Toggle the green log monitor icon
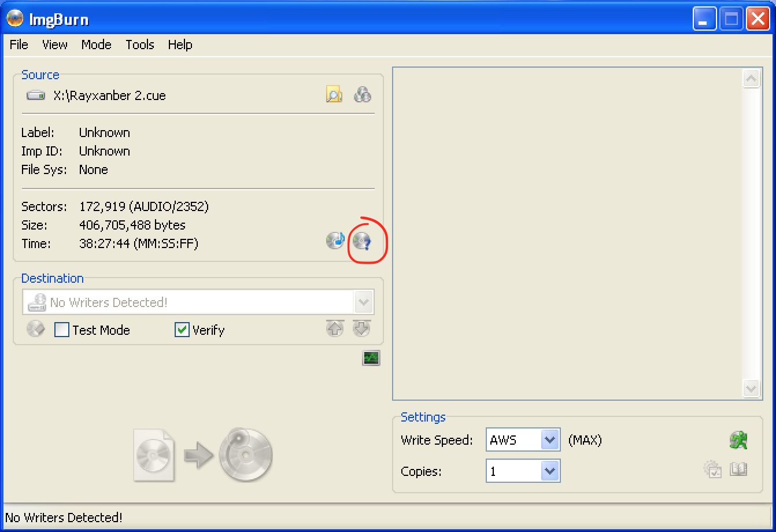Image resolution: width=776 pixels, height=532 pixels. (371, 358)
